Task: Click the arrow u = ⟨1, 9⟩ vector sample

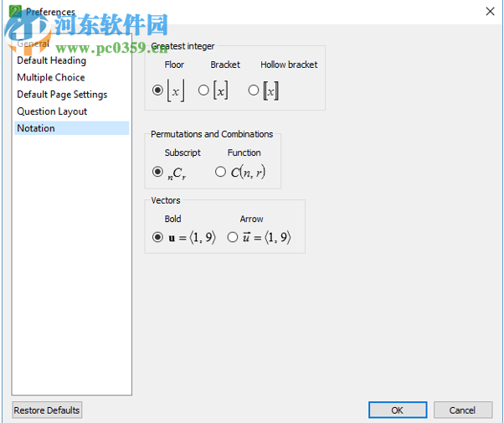Action: pyautogui.click(x=267, y=237)
